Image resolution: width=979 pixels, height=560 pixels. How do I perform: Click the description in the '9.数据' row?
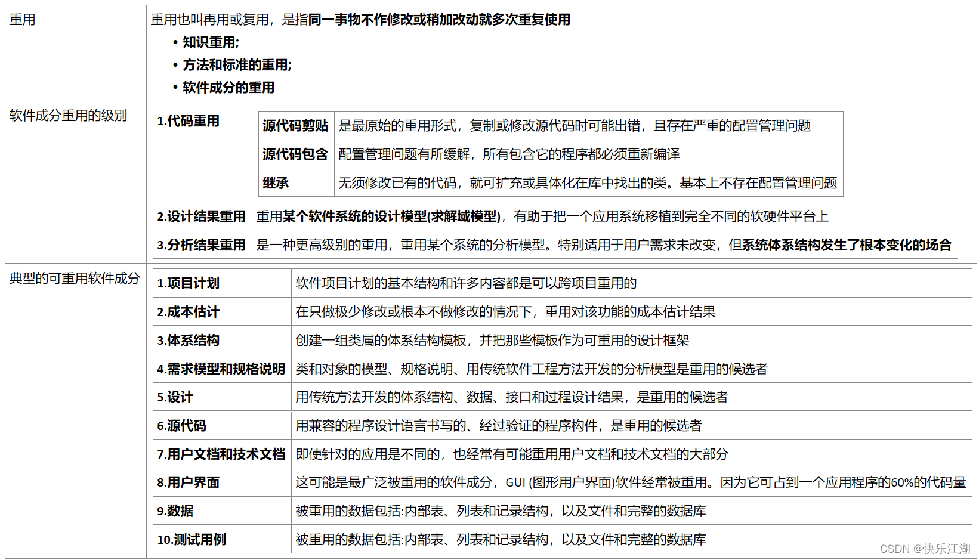(x=501, y=511)
